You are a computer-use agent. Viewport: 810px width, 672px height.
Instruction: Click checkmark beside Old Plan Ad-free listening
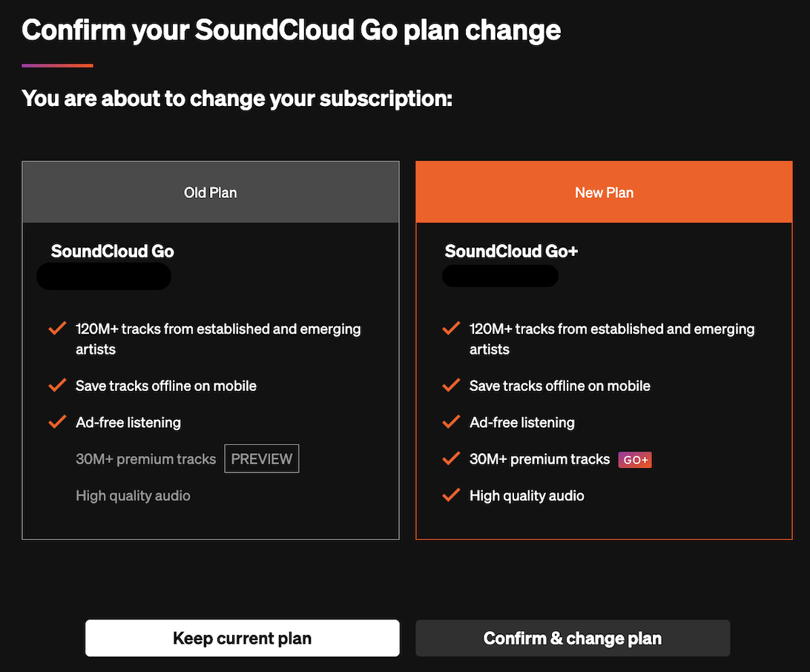57,422
